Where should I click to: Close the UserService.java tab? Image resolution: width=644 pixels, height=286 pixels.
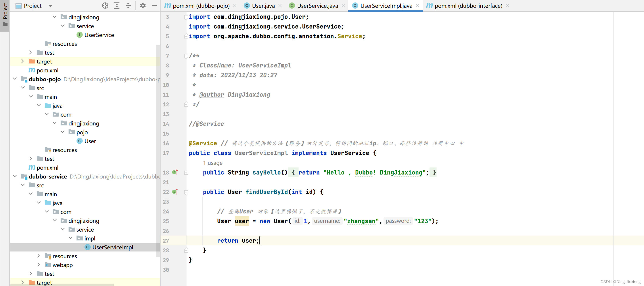click(x=343, y=6)
